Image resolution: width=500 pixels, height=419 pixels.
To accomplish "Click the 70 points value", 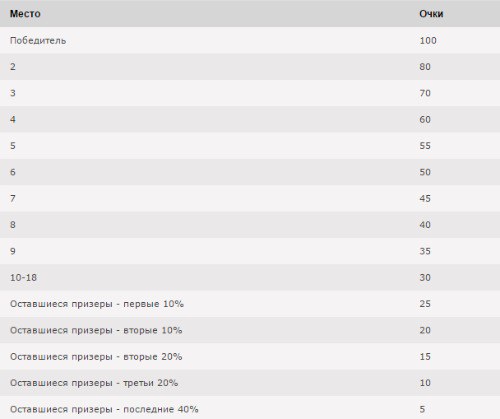I will [x=425, y=93].
